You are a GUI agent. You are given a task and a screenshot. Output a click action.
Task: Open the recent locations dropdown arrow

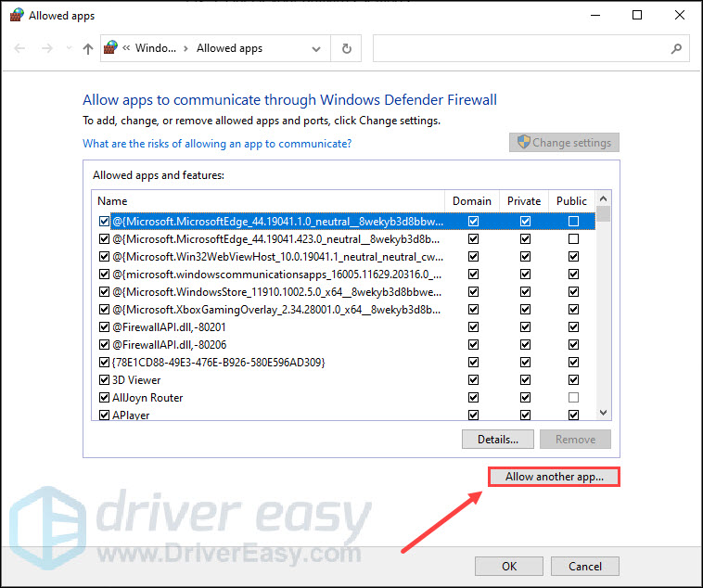(69, 48)
